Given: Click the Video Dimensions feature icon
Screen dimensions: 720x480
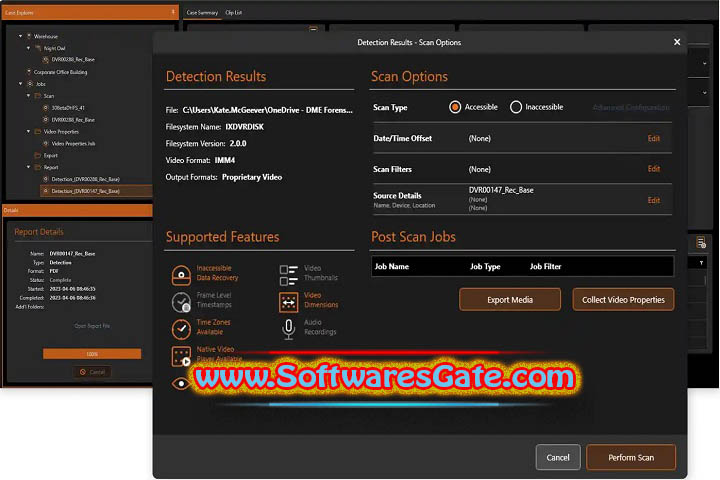Looking at the screenshot, I should pos(288,302).
